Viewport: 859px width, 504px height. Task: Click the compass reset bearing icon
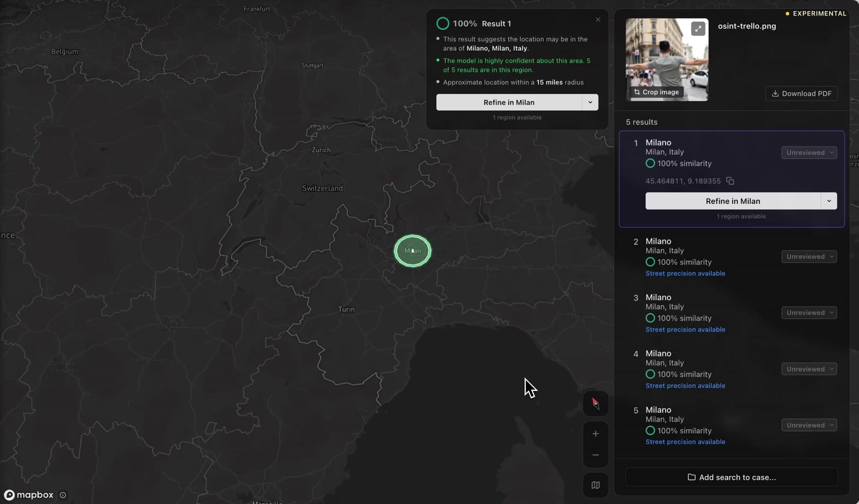[x=596, y=404]
